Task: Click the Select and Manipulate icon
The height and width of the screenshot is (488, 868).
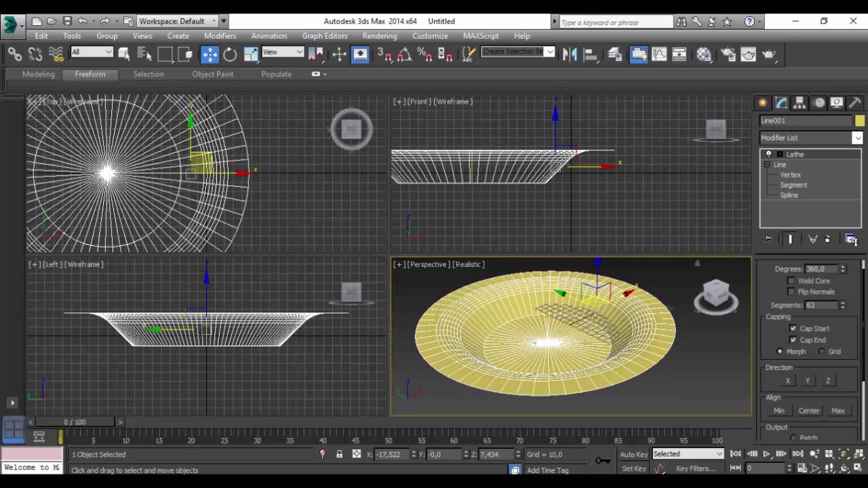Action: (x=339, y=54)
